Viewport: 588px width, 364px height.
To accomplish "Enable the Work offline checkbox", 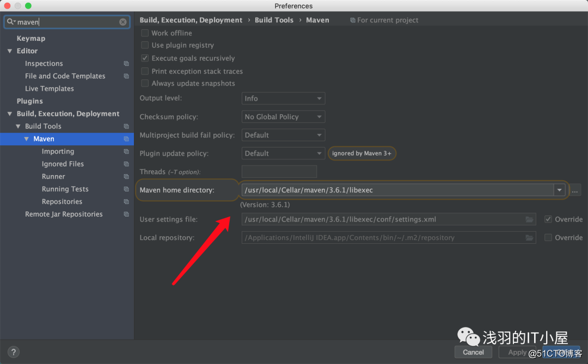I will 145,33.
